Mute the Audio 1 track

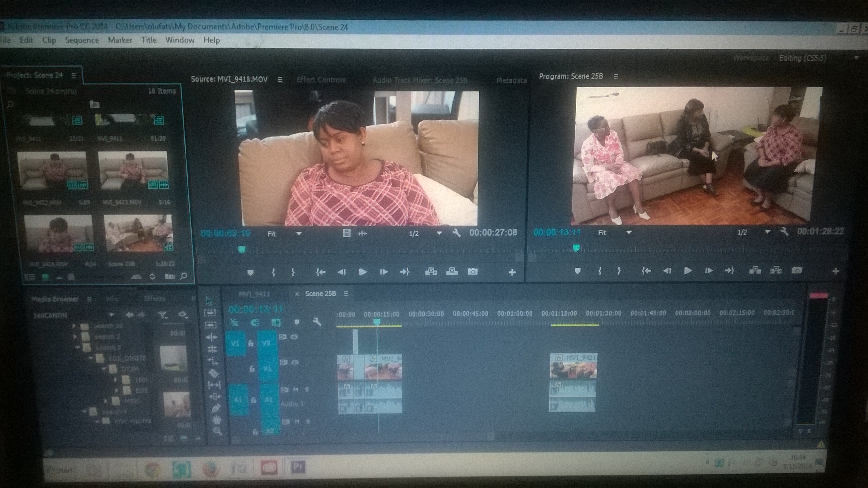[x=296, y=389]
